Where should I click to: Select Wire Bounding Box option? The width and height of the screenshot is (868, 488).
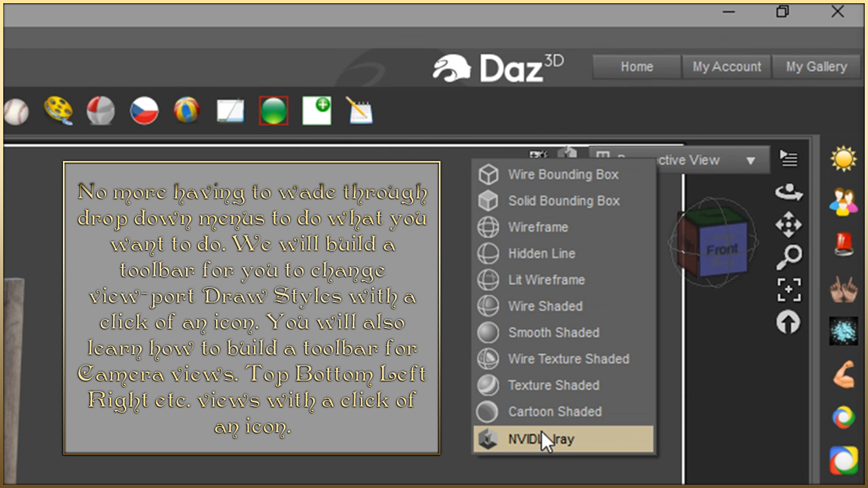click(x=564, y=175)
